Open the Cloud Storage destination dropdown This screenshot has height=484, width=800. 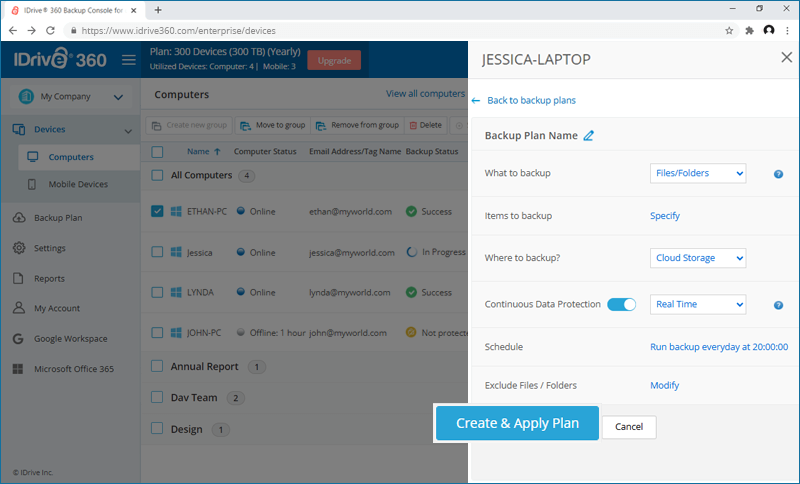[698, 258]
